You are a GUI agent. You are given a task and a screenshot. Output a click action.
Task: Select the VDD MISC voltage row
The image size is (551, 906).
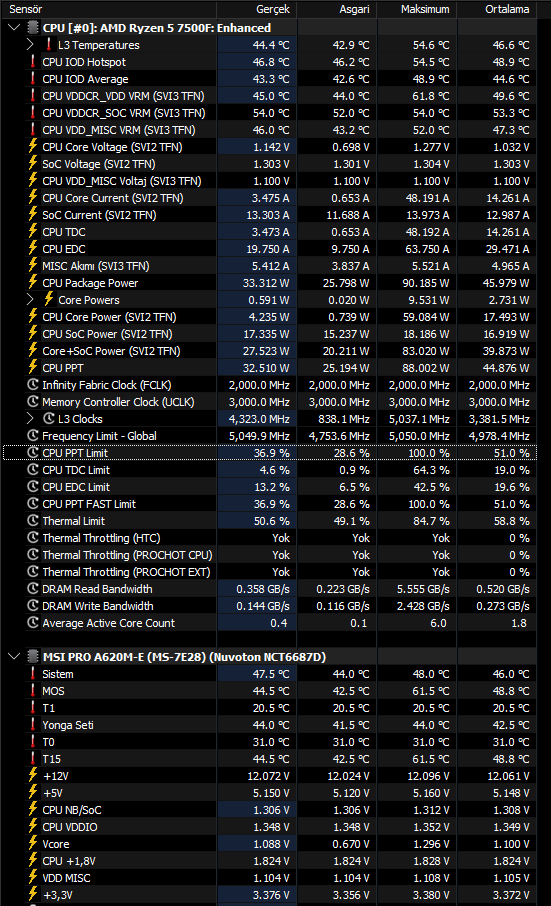pos(269,878)
